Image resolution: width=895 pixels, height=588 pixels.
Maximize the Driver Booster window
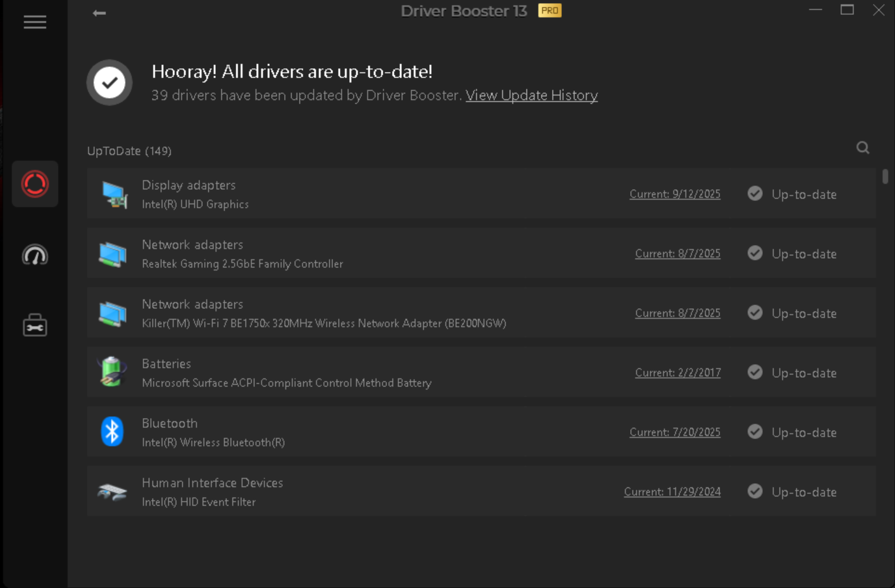(x=847, y=10)
